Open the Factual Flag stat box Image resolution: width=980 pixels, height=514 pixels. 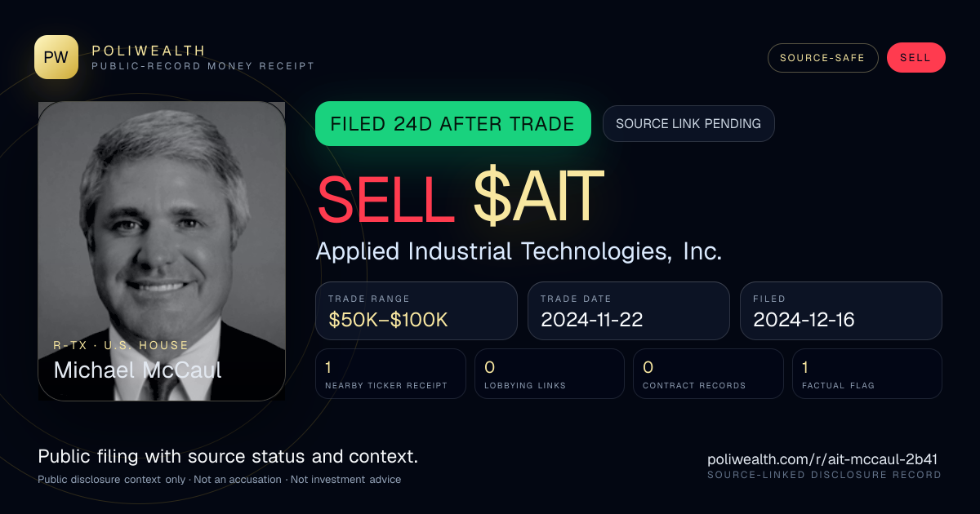tap(867, 374)
